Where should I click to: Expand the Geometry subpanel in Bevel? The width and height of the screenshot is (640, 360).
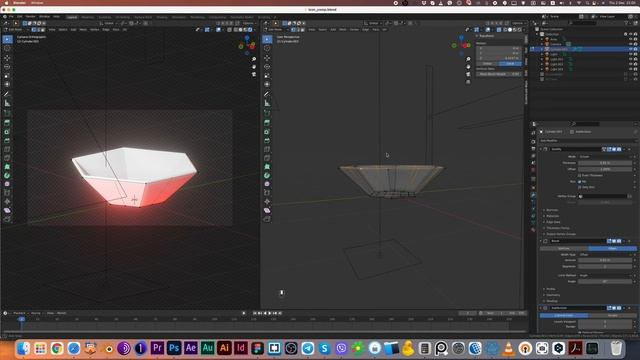pos(552,295)
